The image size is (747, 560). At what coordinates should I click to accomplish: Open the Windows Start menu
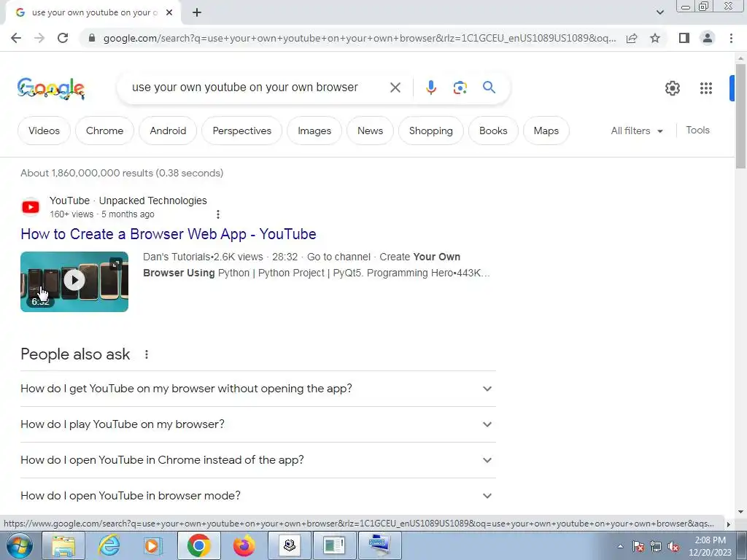19,545
